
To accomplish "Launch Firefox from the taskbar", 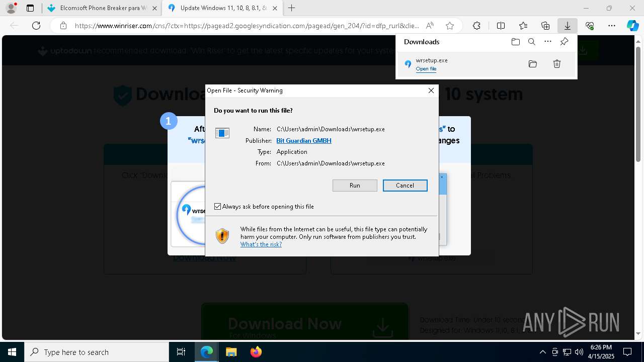I will (256, 352).
